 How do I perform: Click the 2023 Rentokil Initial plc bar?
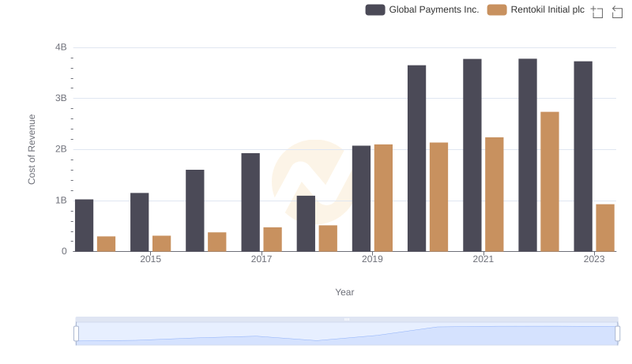click(605, 227)
